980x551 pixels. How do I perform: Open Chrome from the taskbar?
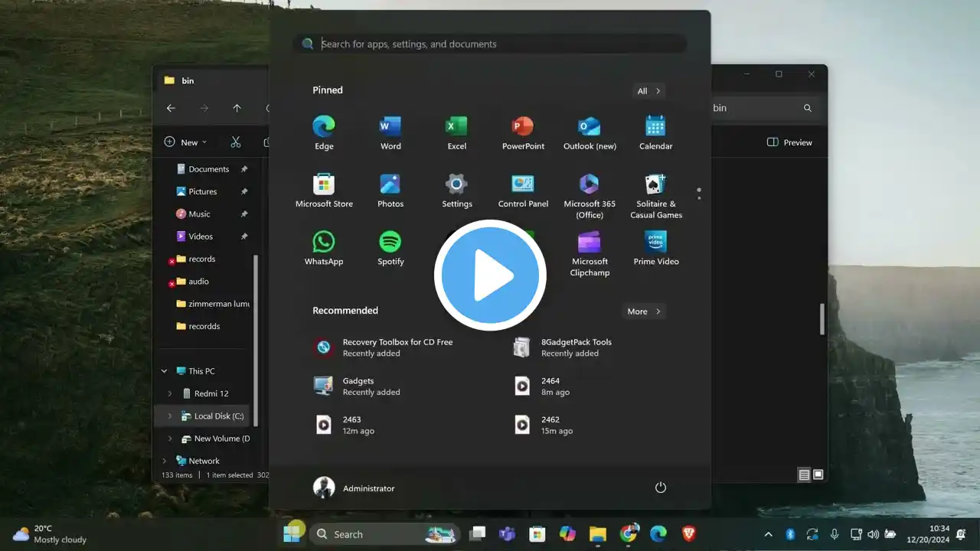click(x=629, y=534)
